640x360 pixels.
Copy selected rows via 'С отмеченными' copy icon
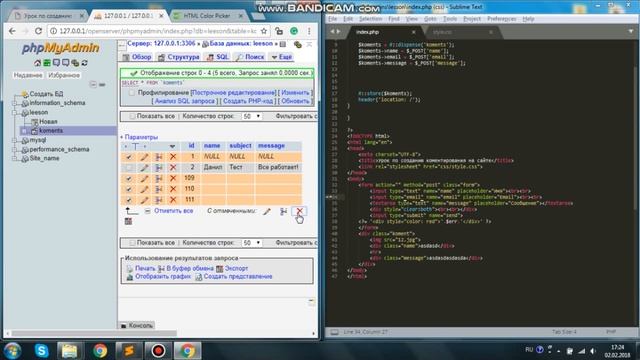pos(283,211)
